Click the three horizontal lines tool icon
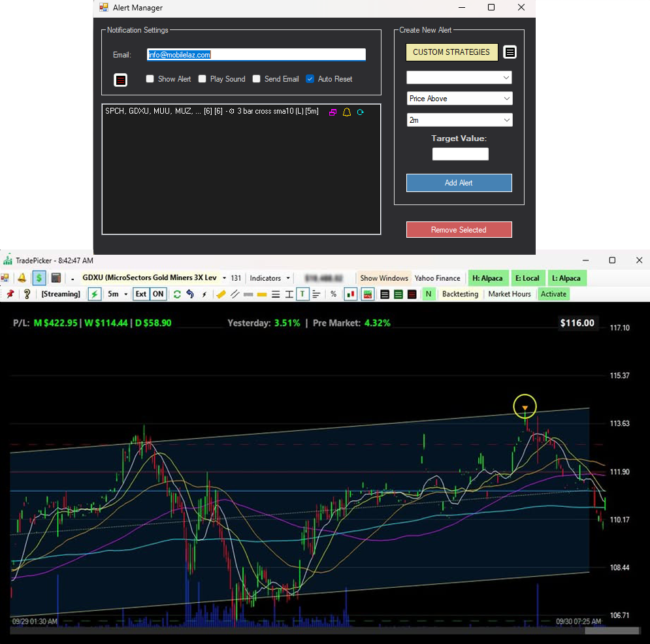Viewport: 650px width, 644px height. [276, 294]
